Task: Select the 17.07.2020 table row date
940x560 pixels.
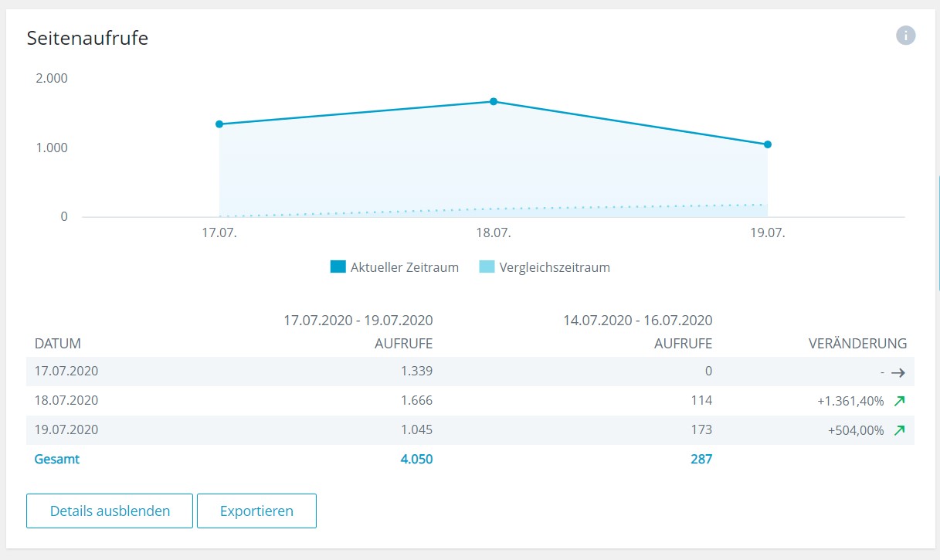Action: tap(66, 371)
